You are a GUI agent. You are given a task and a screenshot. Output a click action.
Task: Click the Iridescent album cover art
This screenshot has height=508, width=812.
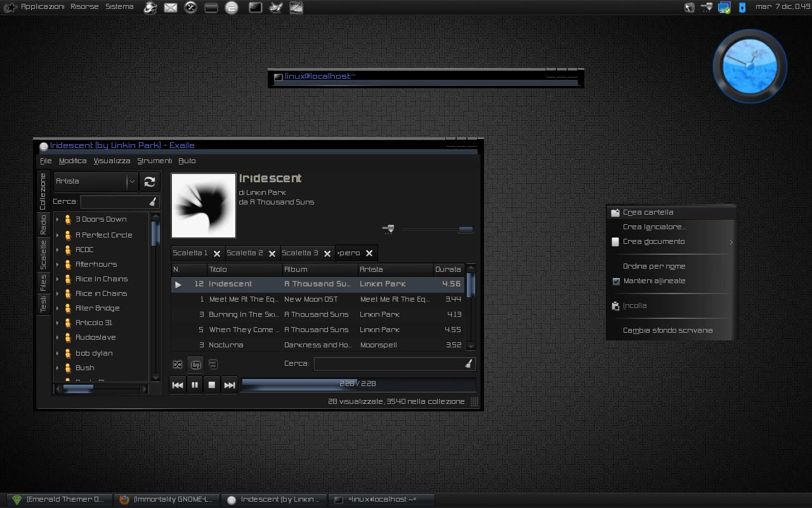click(x=204, y=206)
